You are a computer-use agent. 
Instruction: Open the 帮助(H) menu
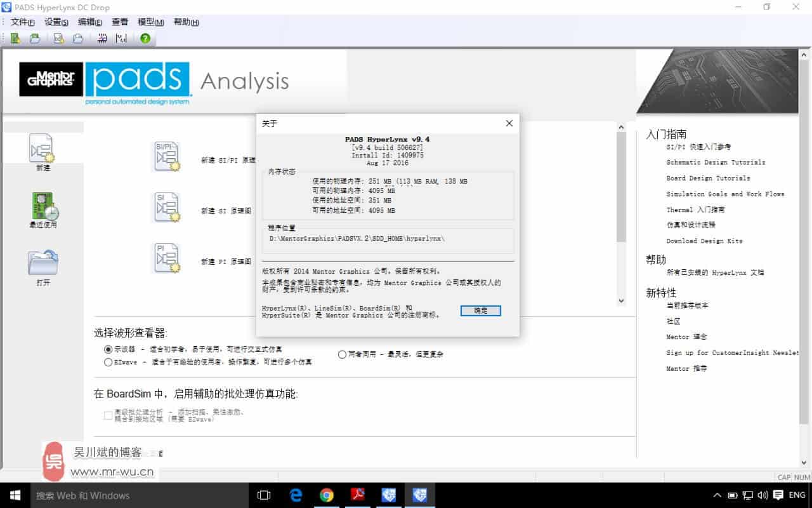click(x=186, y=22)
